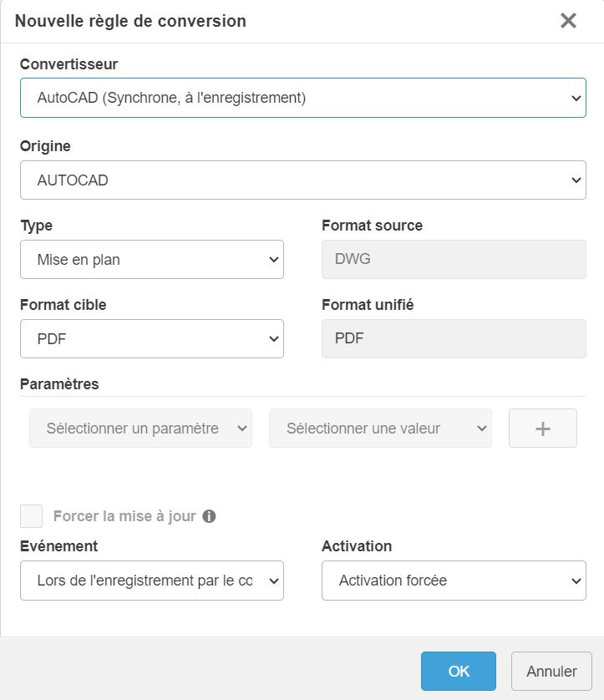This screenshot has width=604, height=700.
Task: Click the Format source field containing DWG
Action: [454, 260]
